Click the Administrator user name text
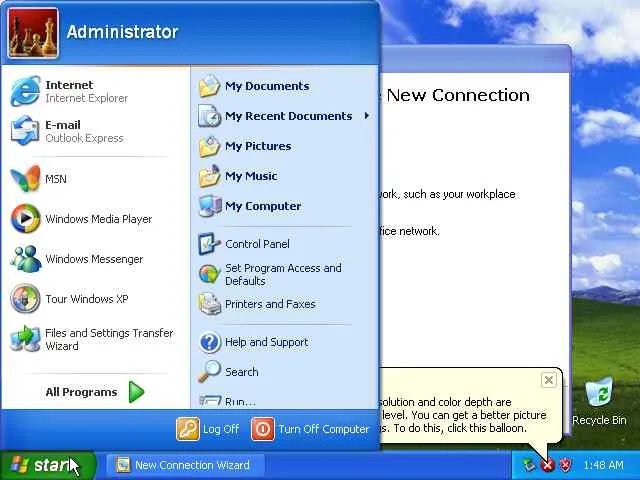The height and width of the screenshot is (480, 640). click(122, 32)
